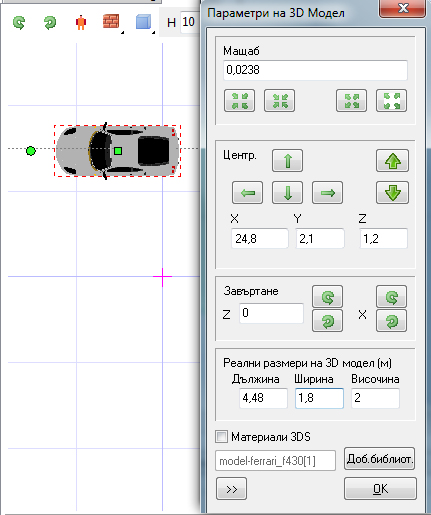Move center right with right arrow
Image resolution: width=431 pixels, height=515 pixels.
pyautogui.click(x=327, y=193)
